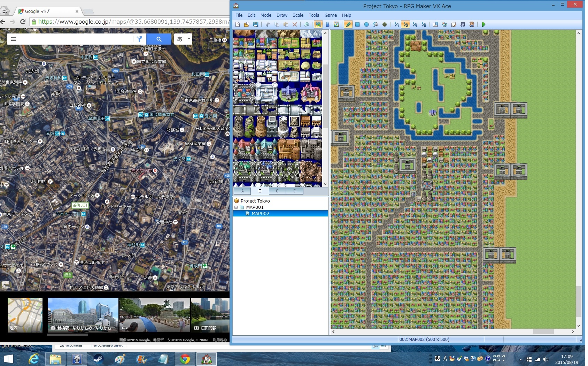The image size is (588, 366).
Task: Select MAP002 in the map tree
Action: (260, 214)
